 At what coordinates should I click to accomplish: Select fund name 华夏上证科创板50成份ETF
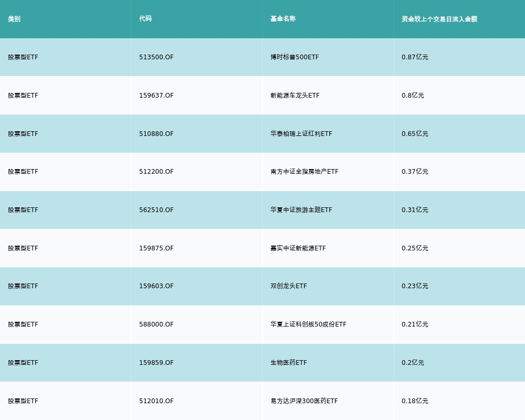[x=308, y=324]
